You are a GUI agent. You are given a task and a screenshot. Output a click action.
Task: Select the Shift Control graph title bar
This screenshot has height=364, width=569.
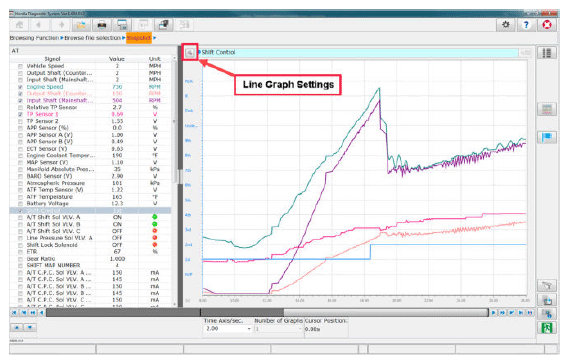358,53
